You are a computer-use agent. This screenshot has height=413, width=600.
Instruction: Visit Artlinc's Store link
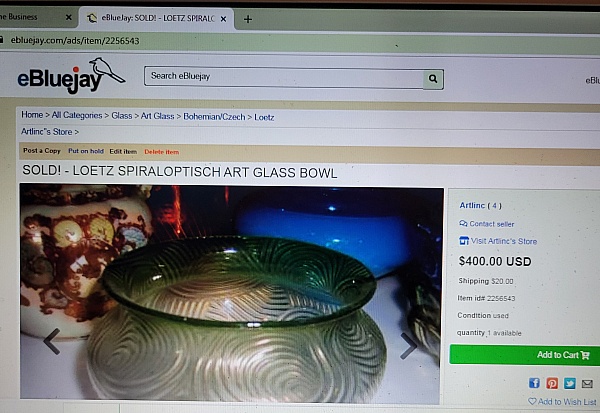click(498, 241)
